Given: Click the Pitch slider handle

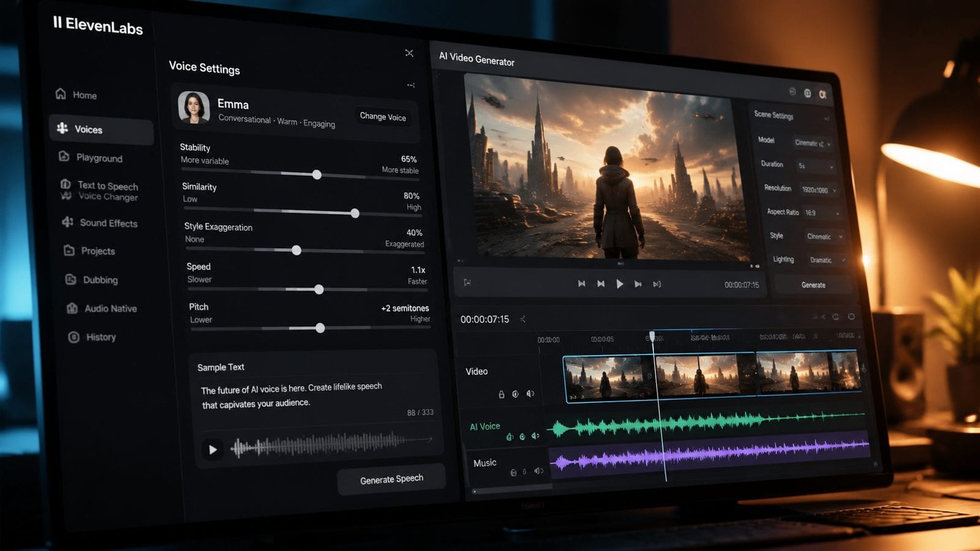Looking at the screenshot, I should pyautogui.click(x=320, y=328).
